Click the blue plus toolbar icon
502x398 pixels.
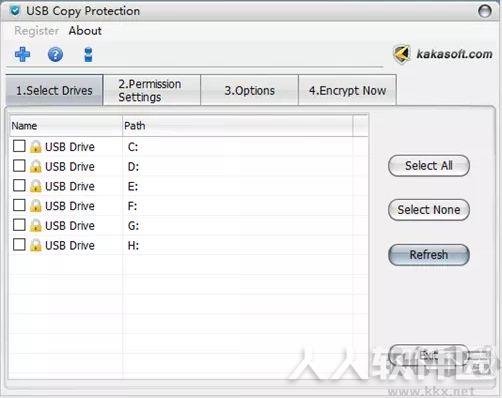pyautogui.click(x=22, y=54)
